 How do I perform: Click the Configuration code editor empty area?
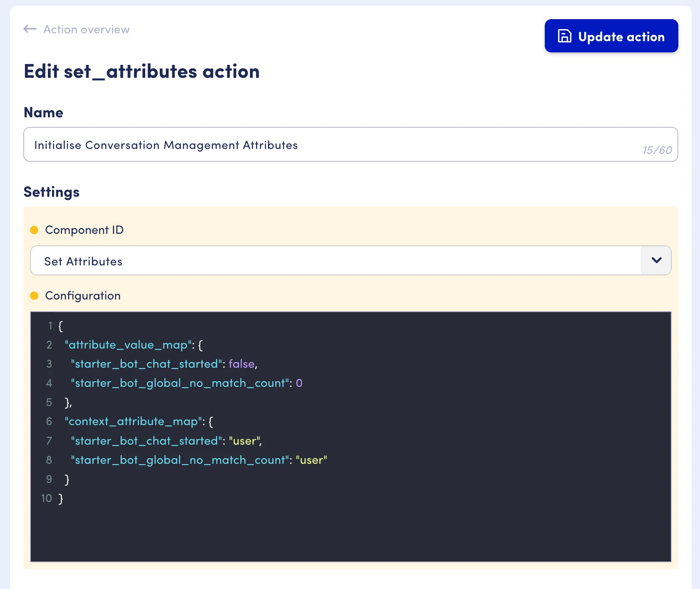351,532
